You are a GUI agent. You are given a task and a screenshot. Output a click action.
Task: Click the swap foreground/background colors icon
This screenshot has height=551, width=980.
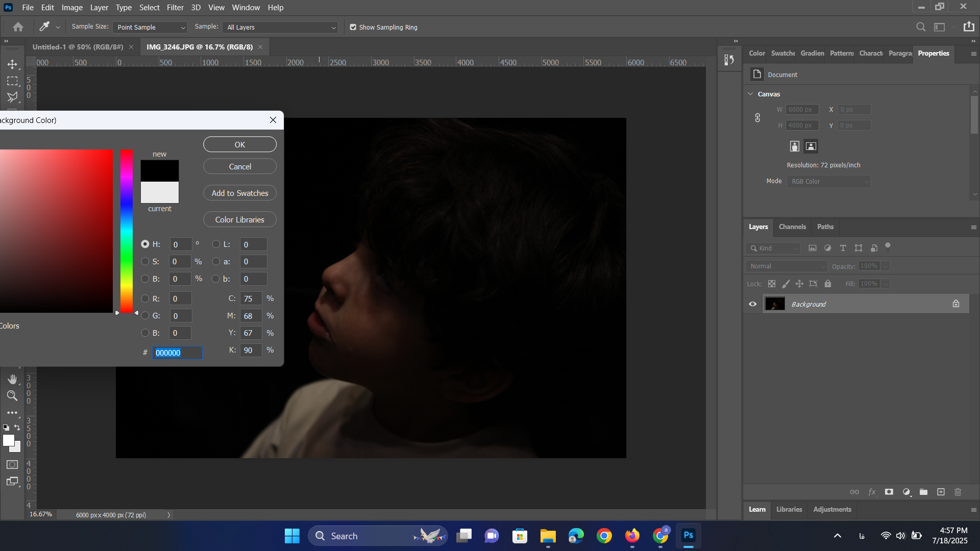[x=17, y=428]
